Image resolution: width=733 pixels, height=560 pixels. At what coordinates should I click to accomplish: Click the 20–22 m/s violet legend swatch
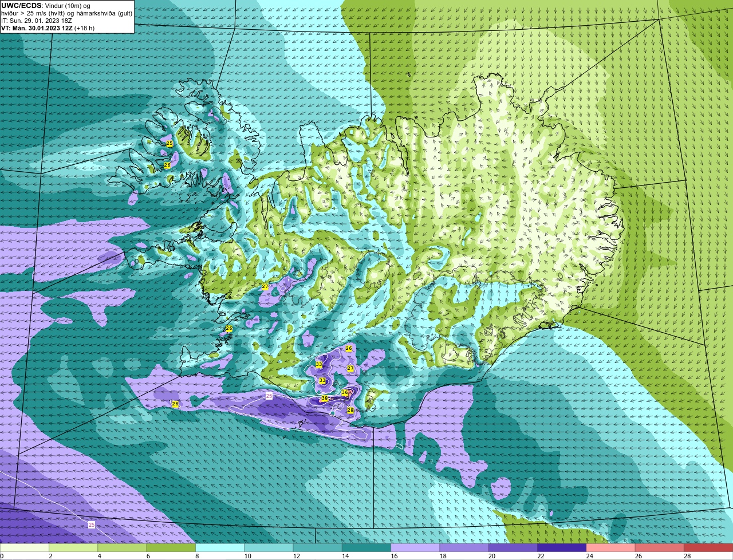click(513, 548)
